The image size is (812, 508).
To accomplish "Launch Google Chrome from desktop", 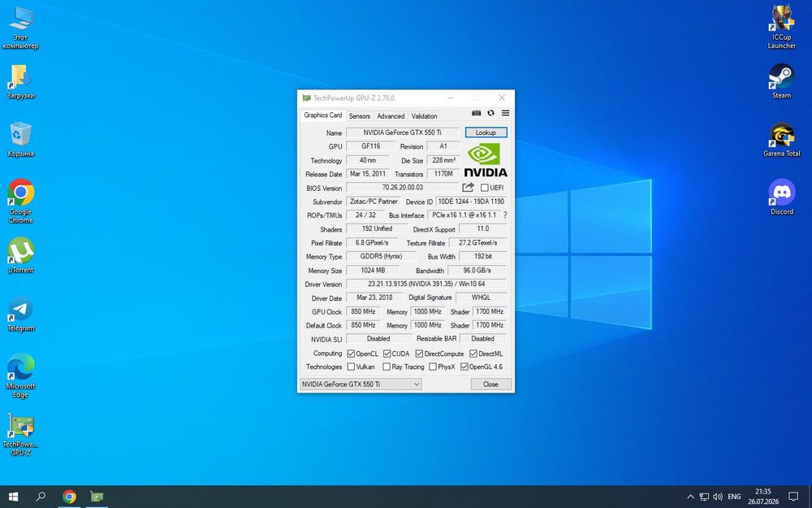I will (x=21, y=202).
